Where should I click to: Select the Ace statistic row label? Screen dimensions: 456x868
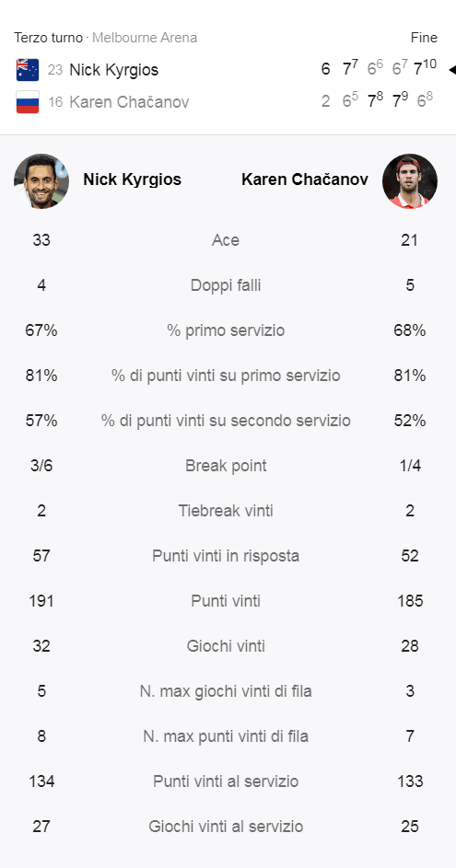[226, 240]
